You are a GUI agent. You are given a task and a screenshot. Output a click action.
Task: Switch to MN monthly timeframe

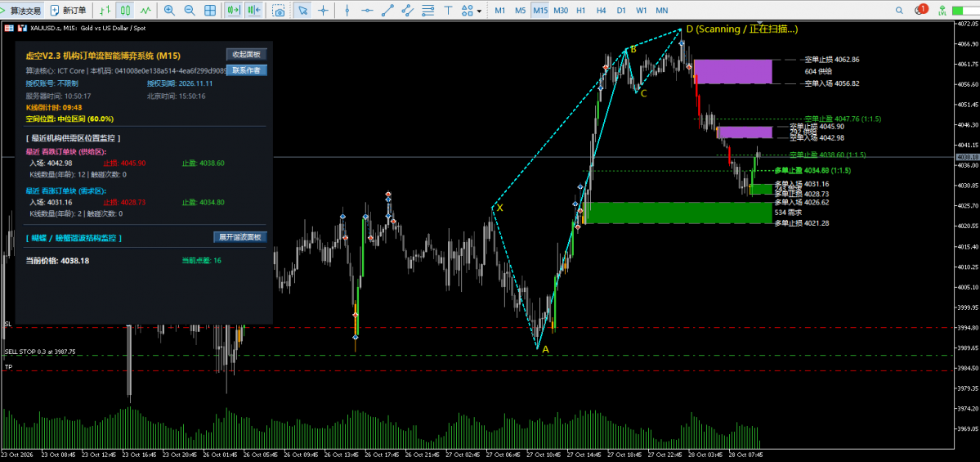(x=661, y=10)
